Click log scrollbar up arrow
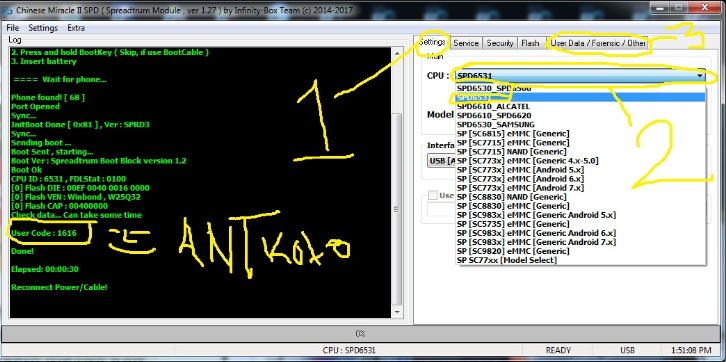This screenshot has width=726, height=362. [397, 53]
